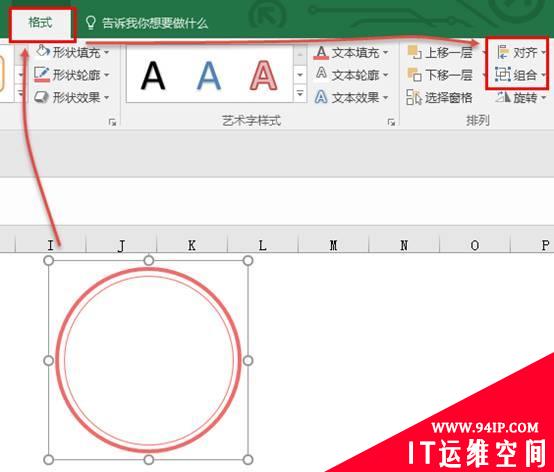Select the black A WordArt style
Image resolution: width=554 pixels, height=472 pixels.
[x=153, y=76]
